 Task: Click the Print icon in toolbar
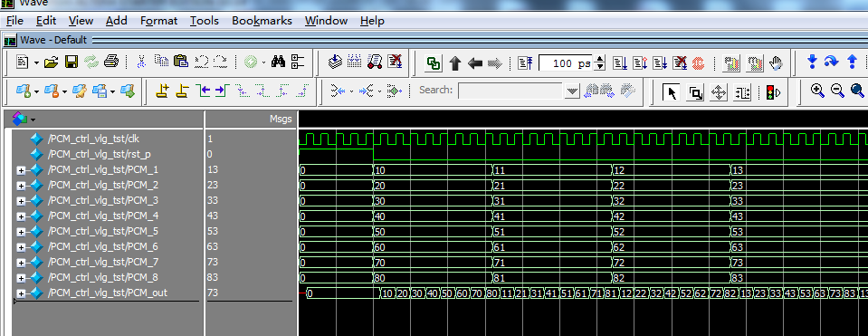coord(111,62)
